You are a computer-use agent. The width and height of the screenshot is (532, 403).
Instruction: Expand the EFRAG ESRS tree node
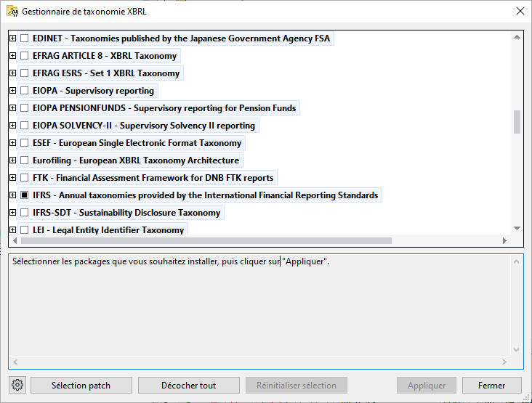13,73
